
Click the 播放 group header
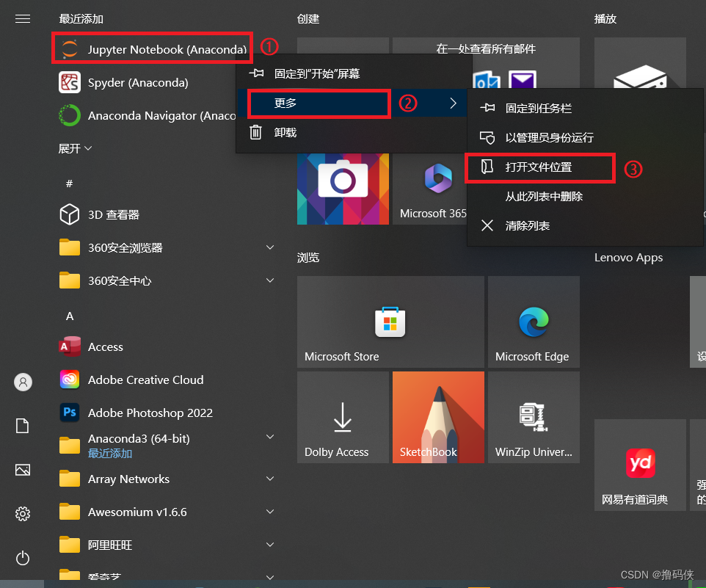click(x=605, y=19)
